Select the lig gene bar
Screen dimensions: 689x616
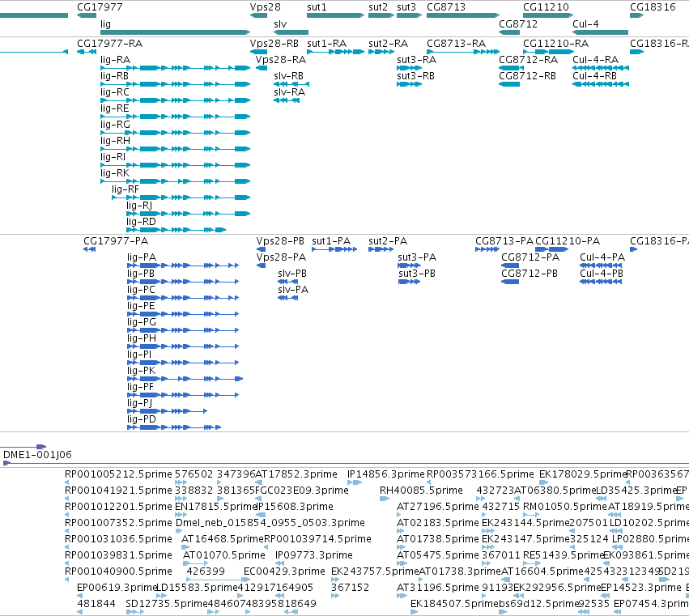[x=176, y=32]
